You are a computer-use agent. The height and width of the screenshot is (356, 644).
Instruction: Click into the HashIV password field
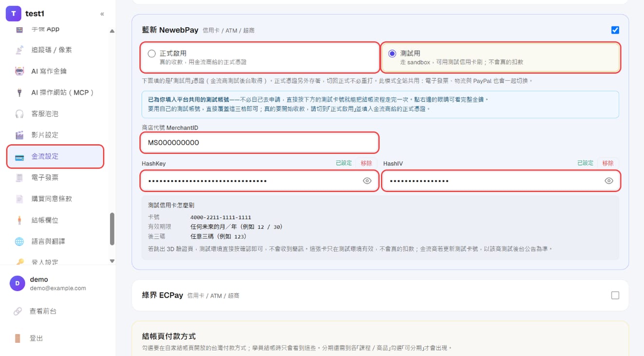pos(501,181)
